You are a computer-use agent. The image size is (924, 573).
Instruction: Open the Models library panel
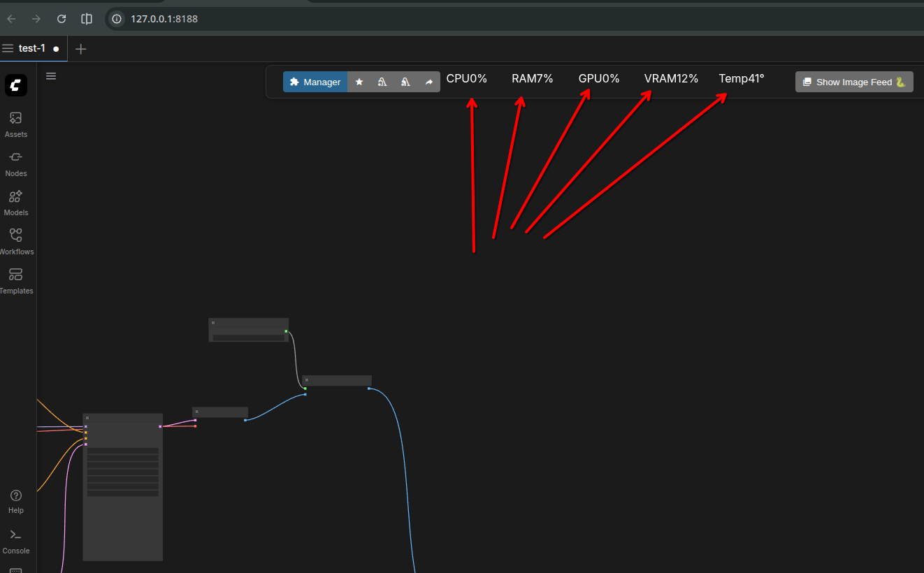pyautogui.click(x=16, y=202)
